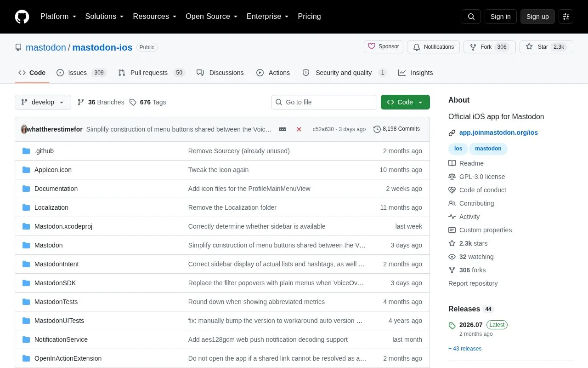Switch to the Issues tab
588x368 pixels.
pos(81,73)
